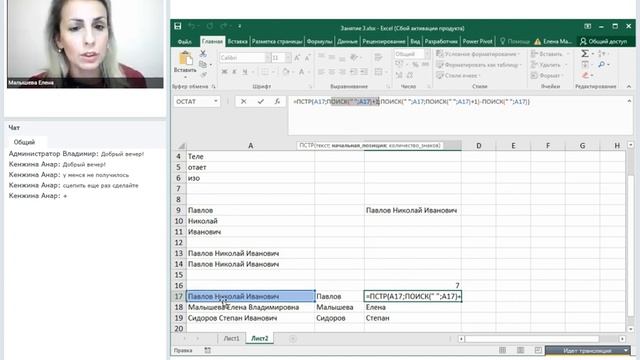The image size is (640, 360).
Task: Click the Page Layout view icon in status bar
Action: click(x=520, y=350)
